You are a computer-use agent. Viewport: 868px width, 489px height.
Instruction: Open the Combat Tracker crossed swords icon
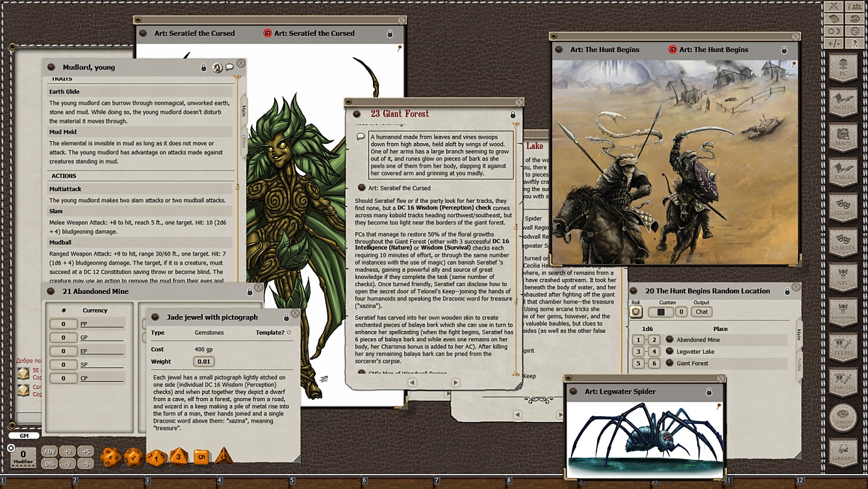pyautogui.click(x=834, y=7)
